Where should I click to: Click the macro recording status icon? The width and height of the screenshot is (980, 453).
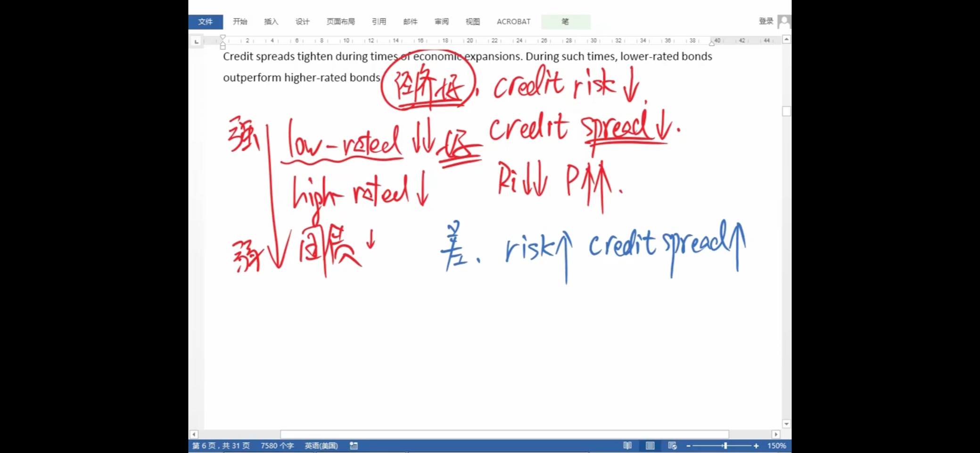[354, 446]
